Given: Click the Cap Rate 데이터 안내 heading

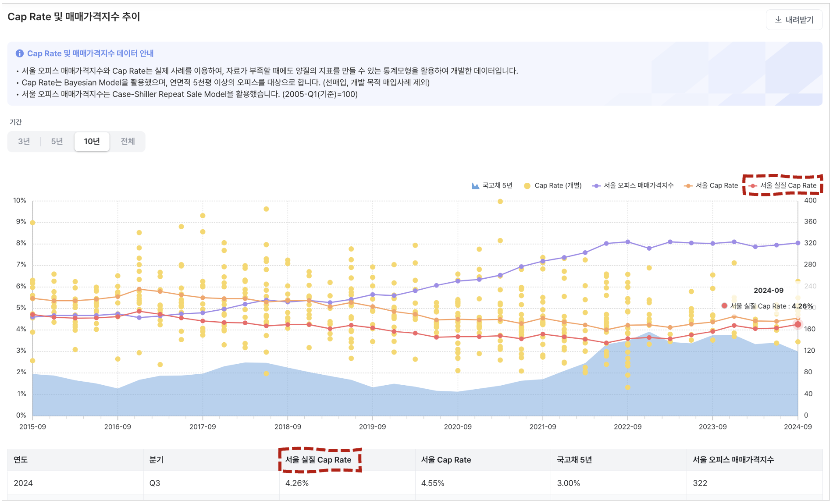Looking at the screenshot, I should pos(90,53).
